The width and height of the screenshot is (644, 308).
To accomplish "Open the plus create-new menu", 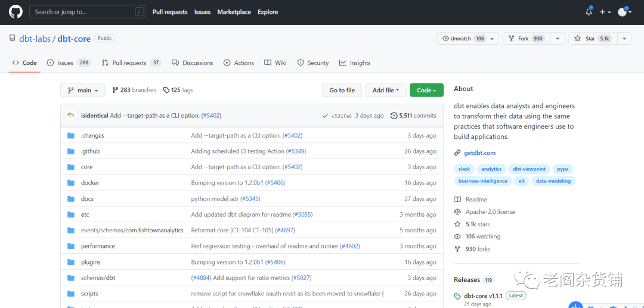I will (x=605, y=13).
